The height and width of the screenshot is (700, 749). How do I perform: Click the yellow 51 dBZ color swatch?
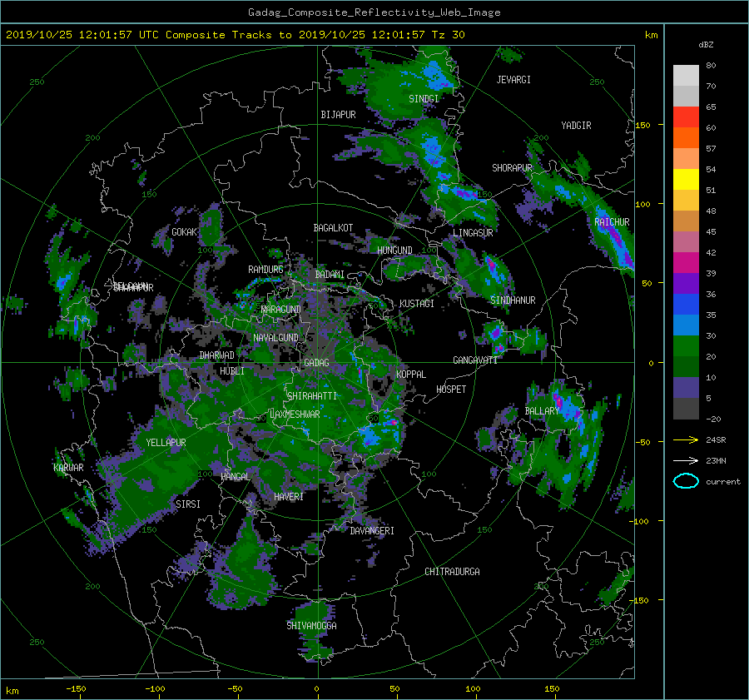(686, 179)
